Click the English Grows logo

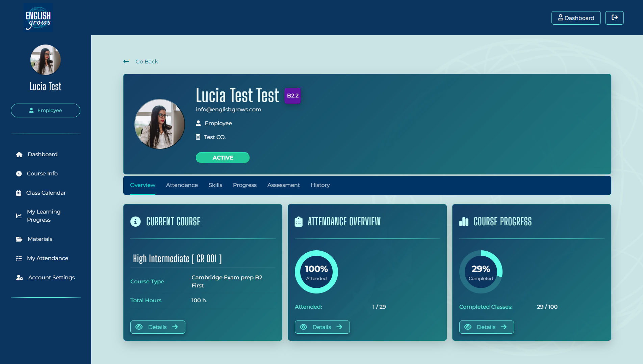tap(38, 18)
